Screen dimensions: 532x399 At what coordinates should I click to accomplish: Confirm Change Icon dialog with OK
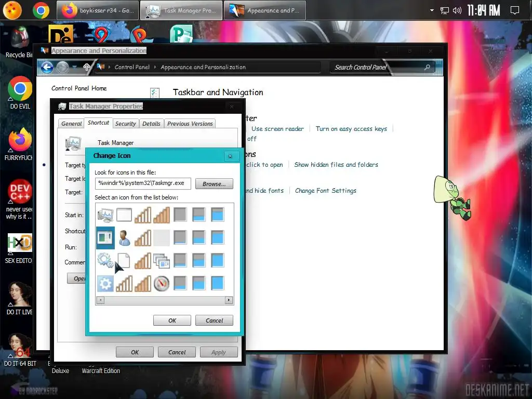[x=172, y=321]
